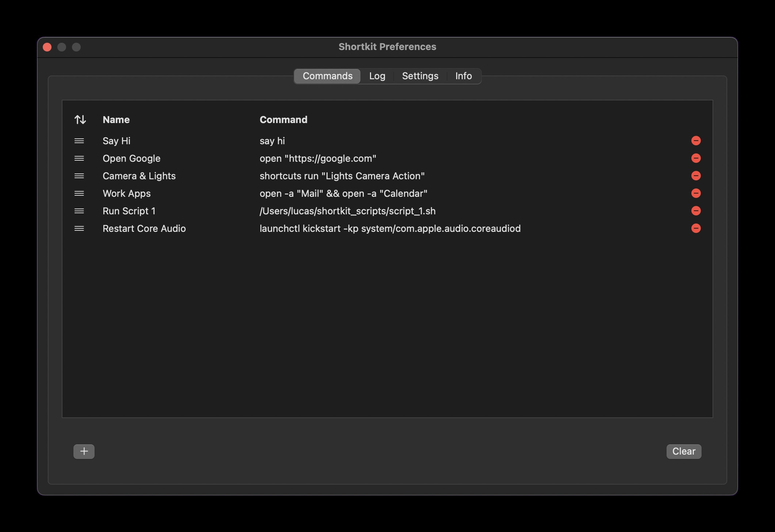775x532 pixels.
Task: Click the script_1.sh command path text
Action: pos(347,211)
